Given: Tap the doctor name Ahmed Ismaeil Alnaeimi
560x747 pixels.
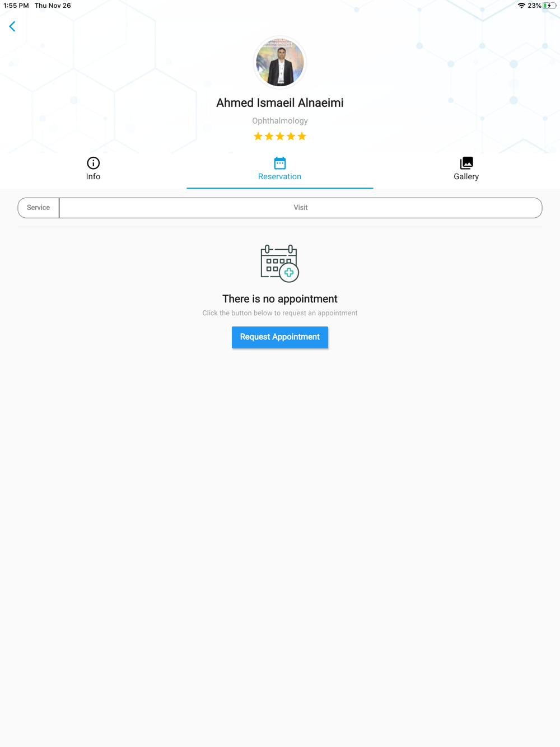Looking at the screenshot, I should tap(280, 103).
